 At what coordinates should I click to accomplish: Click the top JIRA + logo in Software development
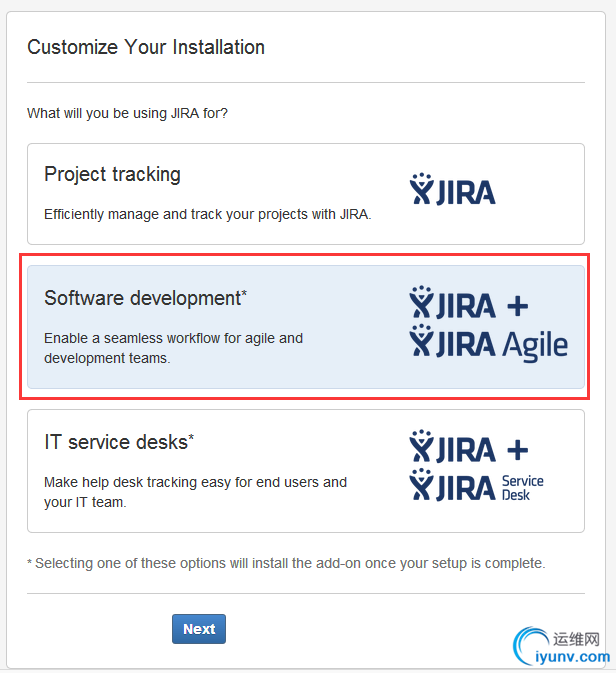(468, 303)
